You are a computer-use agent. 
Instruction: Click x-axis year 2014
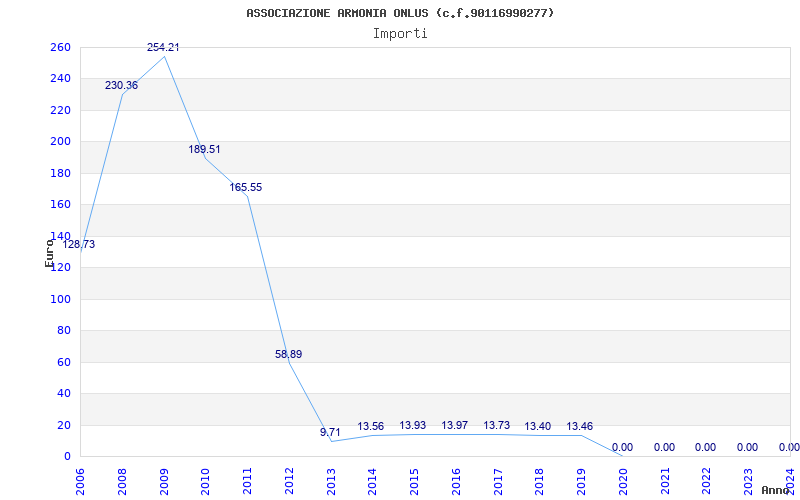pos(373,482)
